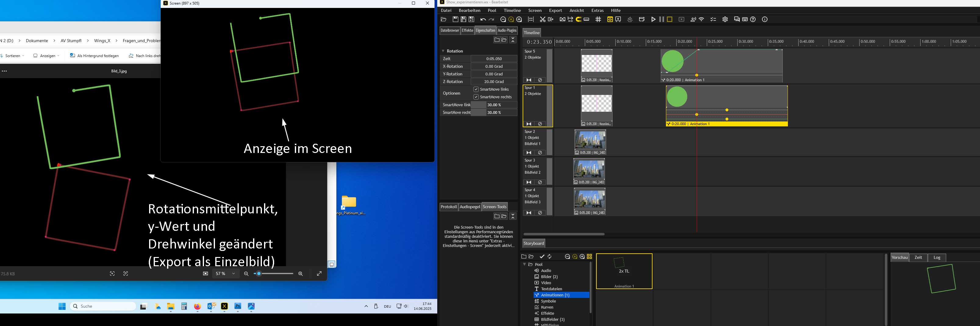The image size is (980, 326).
Task: Pause playback with the pause button
Action: pos(662,20)
